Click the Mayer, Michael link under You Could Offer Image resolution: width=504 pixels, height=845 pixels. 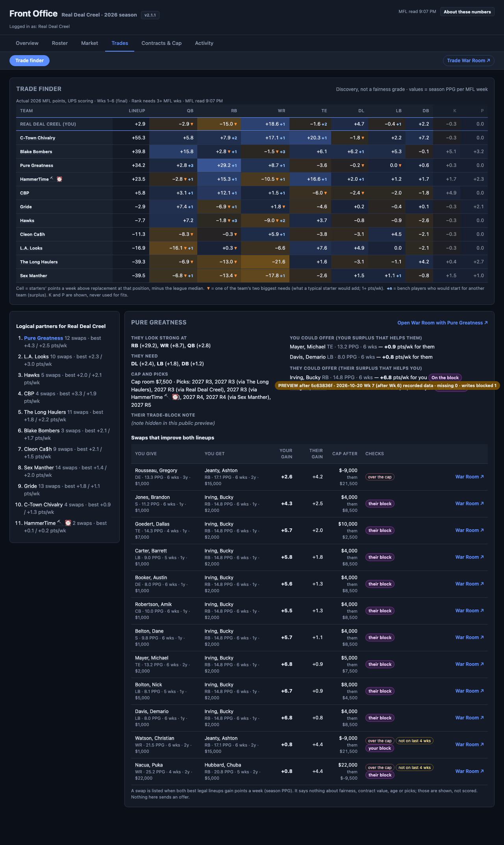coord(308,347)
